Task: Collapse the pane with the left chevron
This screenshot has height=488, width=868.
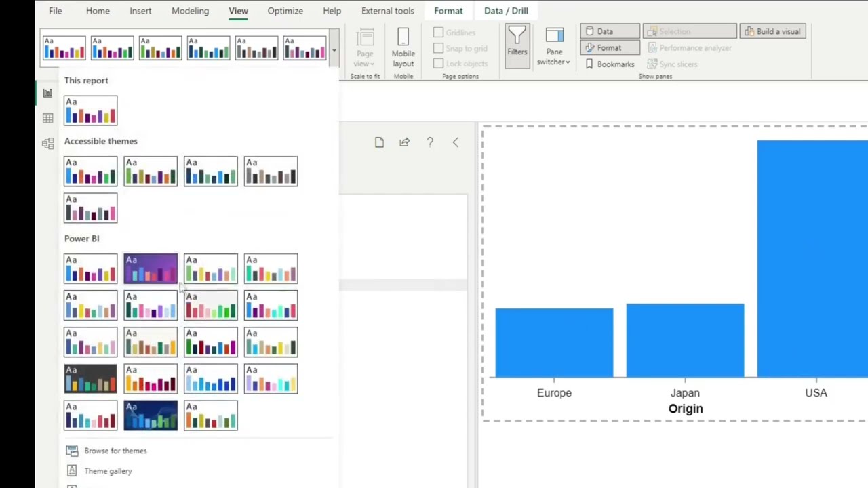Action: [455, 142]
